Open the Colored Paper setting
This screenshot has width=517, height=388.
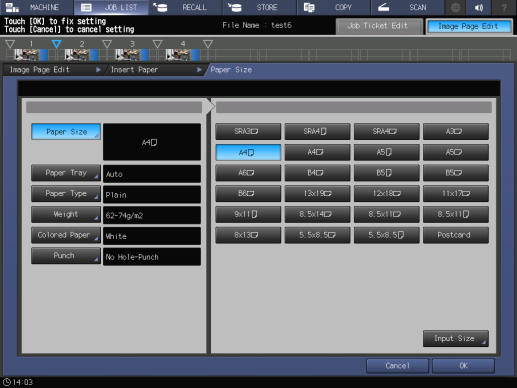pyautogui.click(x=66, y=235)
